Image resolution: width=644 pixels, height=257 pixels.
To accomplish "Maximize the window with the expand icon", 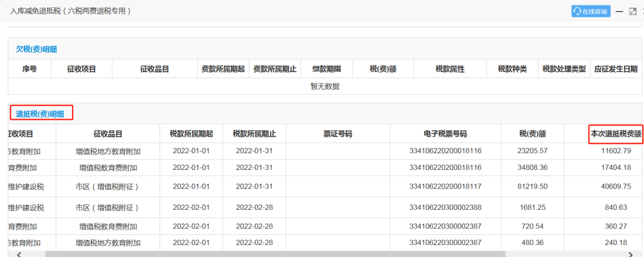I will pos(633,11).
